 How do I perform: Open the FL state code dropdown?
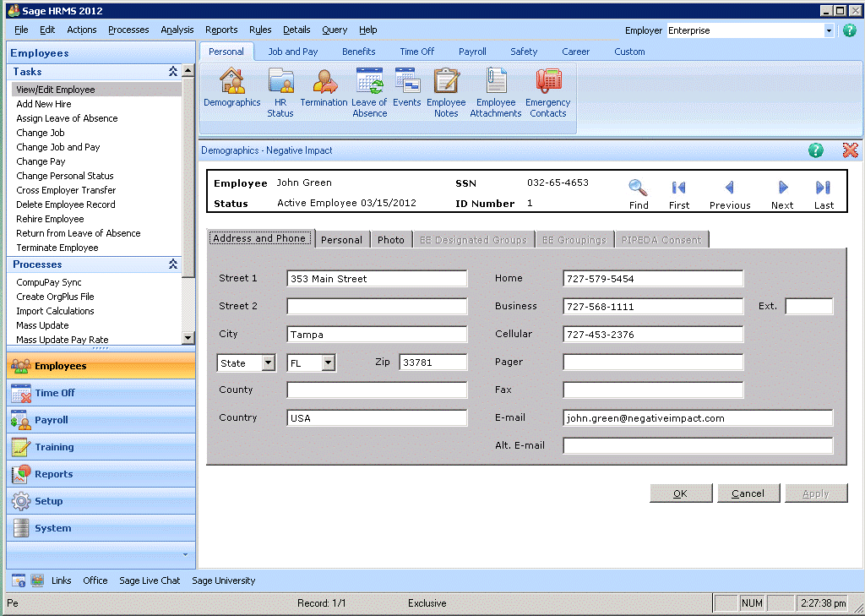tap(329, 363)
